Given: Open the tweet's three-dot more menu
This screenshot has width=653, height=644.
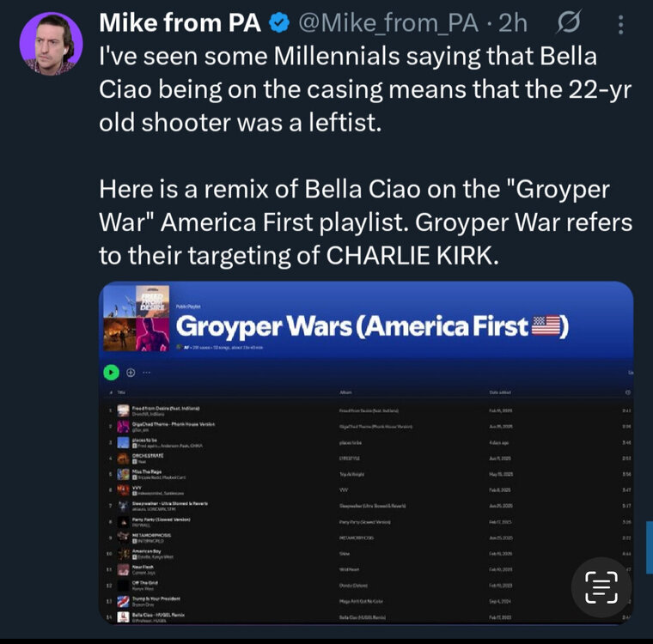Looking at the screenshot, I should (622, 24).
